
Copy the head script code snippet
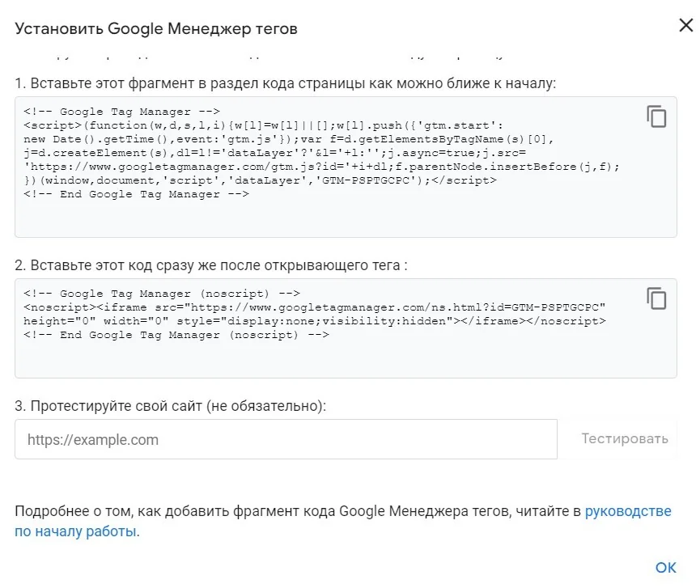click(x=656, y=116)
